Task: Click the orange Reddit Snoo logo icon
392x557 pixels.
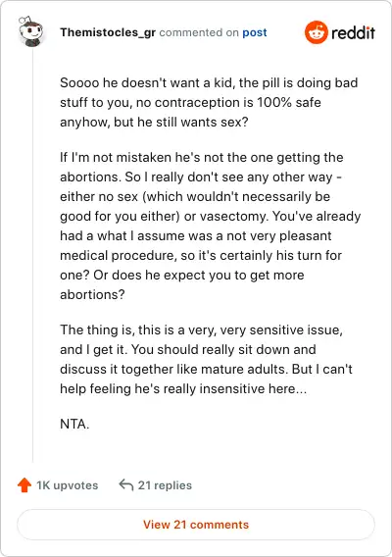Action: tap(316, 32)
